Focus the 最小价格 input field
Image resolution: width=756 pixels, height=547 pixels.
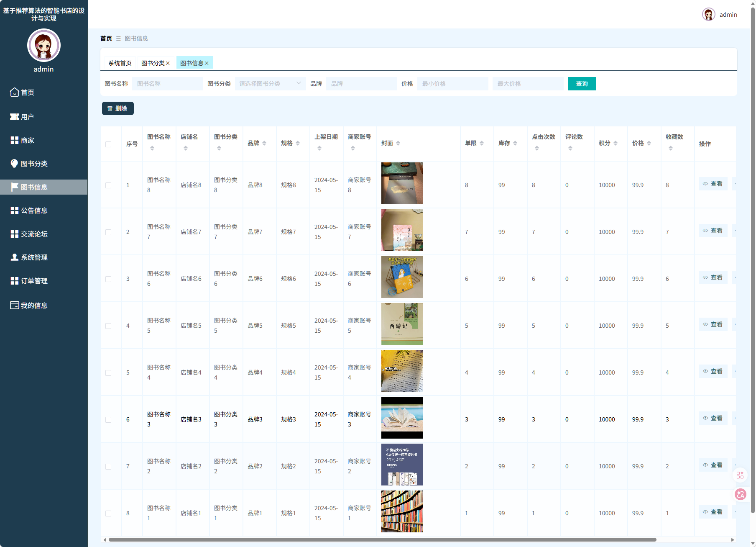tap(453, 84)
